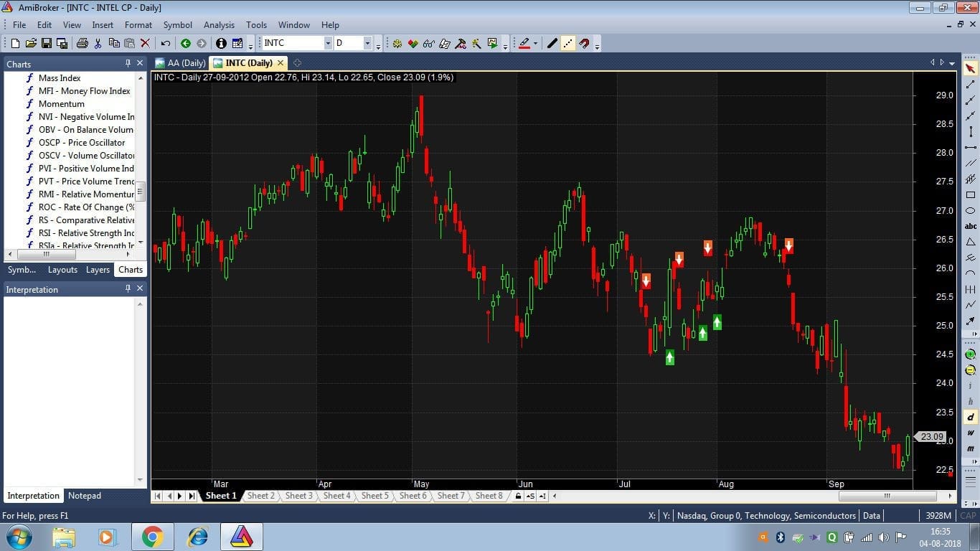
Task: Switch to Sheet 5 tab
Action: pos(374,496)
